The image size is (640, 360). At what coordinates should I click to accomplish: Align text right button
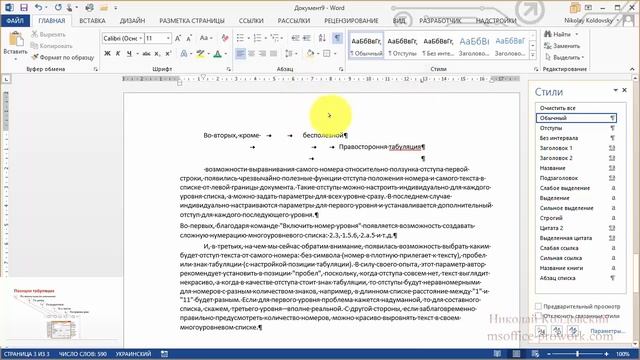(262, 53)
